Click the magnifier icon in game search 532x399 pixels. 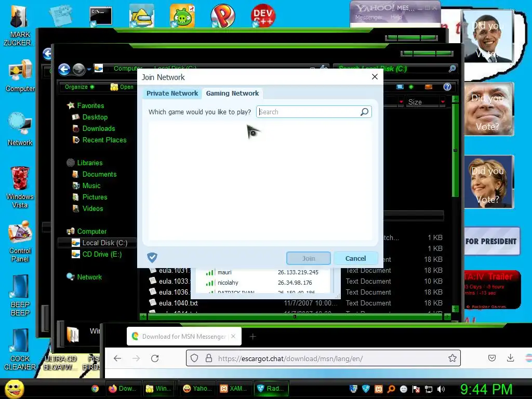tap(364, 112)
